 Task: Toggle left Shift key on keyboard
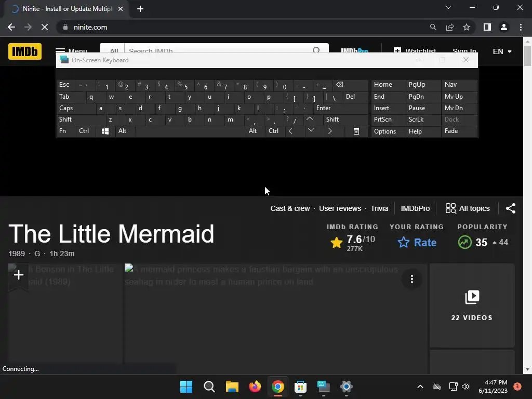tap(81, 119)
